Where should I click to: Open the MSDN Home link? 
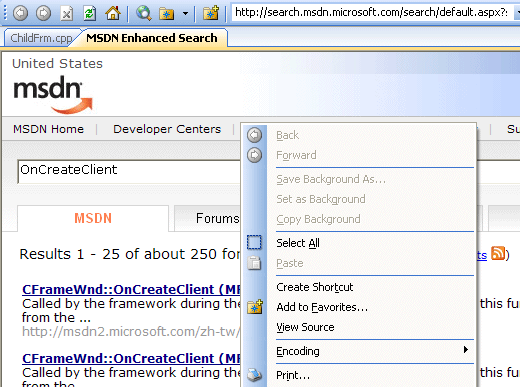click(49, 129)
